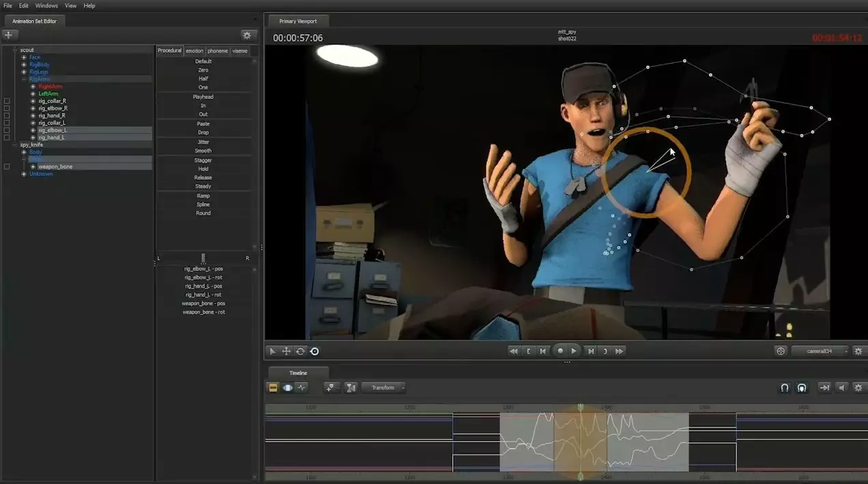The width and height of the screenshot is (868, 484).
Task: Switch to the Graph Editor mode icon
Action: coord(302,388)
